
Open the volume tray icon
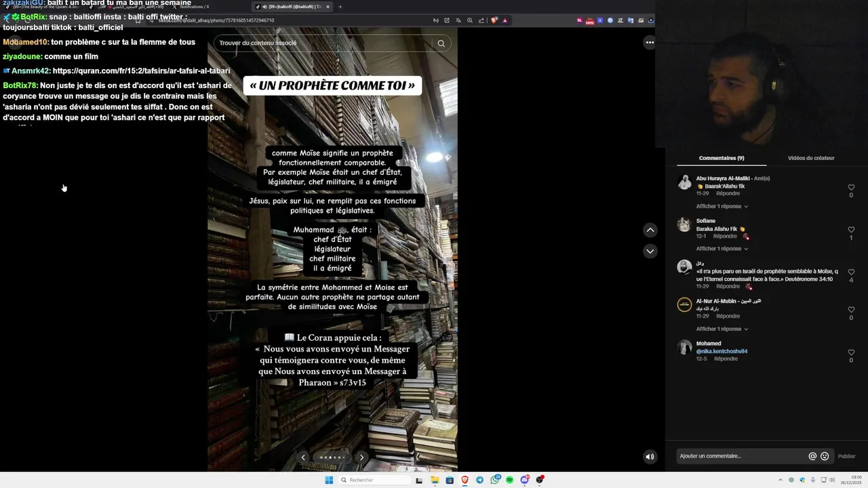point(832,480)
